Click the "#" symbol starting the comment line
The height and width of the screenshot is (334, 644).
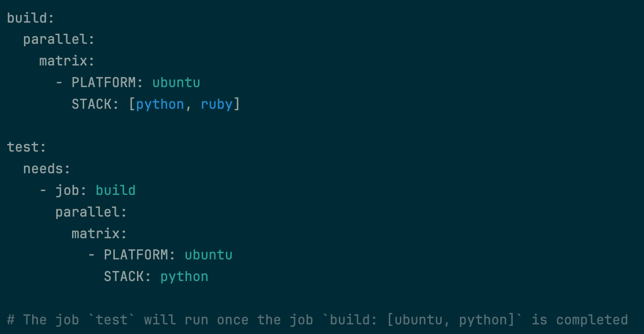coord(11,320)
